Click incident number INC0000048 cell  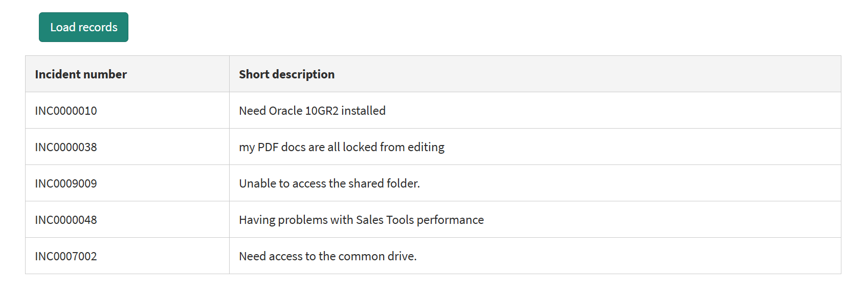click(66, 220)
